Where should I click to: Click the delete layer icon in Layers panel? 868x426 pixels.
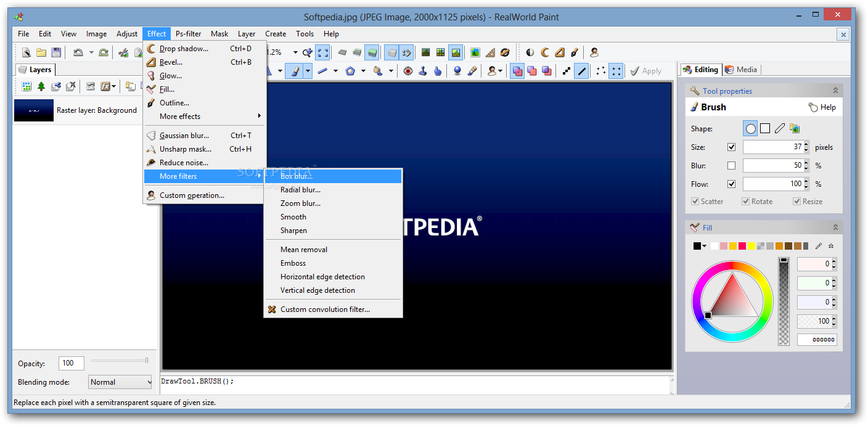71,86
